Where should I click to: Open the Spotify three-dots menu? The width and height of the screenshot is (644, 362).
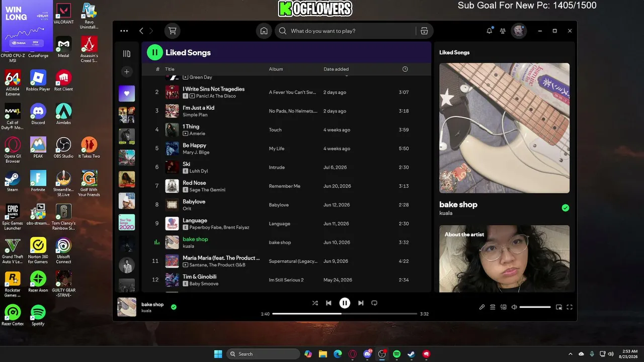(x=124, y=31)
